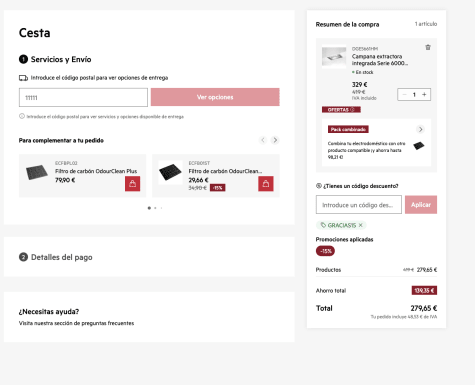Visit the preguntas frecuentes help link

pyautogui.click(x=76, y=323)
